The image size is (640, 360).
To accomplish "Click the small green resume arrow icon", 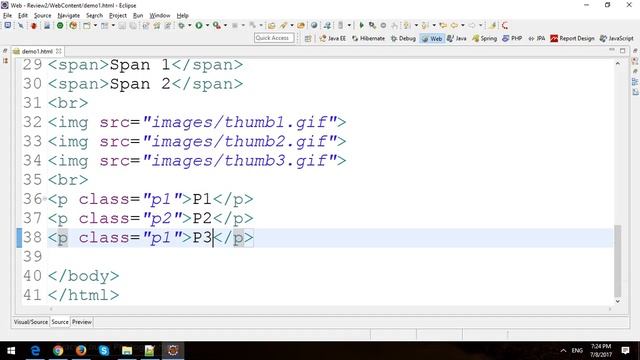I will pyautogui.click(x=362, y=25).
